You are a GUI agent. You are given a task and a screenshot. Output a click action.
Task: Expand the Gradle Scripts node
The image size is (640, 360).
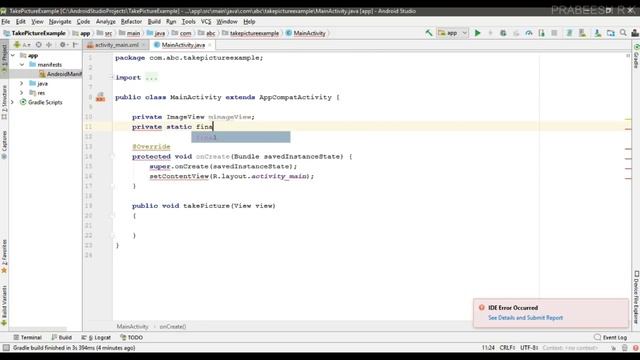click(x=13, y=102)
